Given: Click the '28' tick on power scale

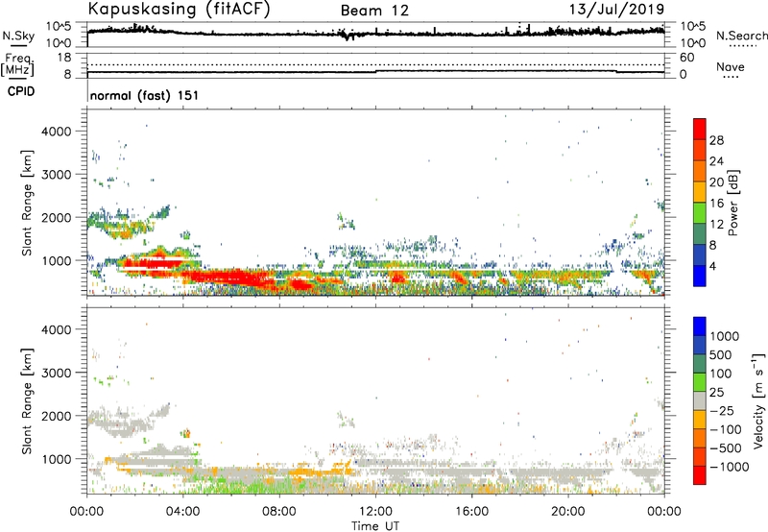Looking at the screenshot, I should pyautogui.click(x=716, y=140).
